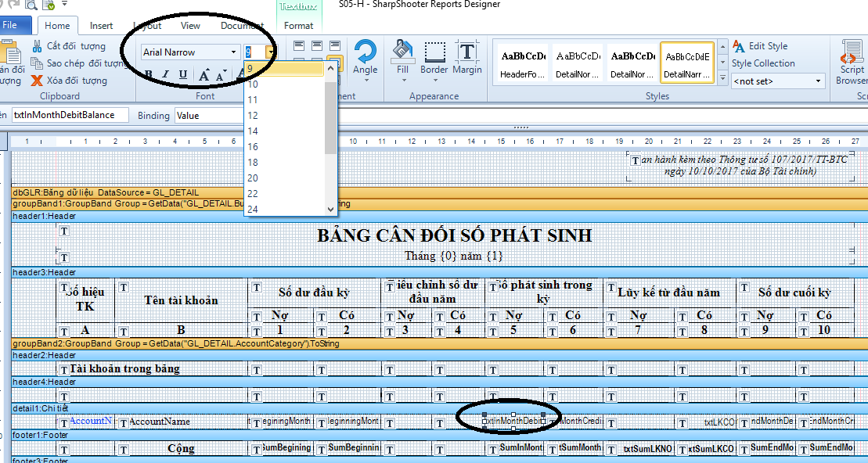Image resolution: width=868 pixels, height=463 pixels.
Task: Select top-left text alignment
Action: 299,45
